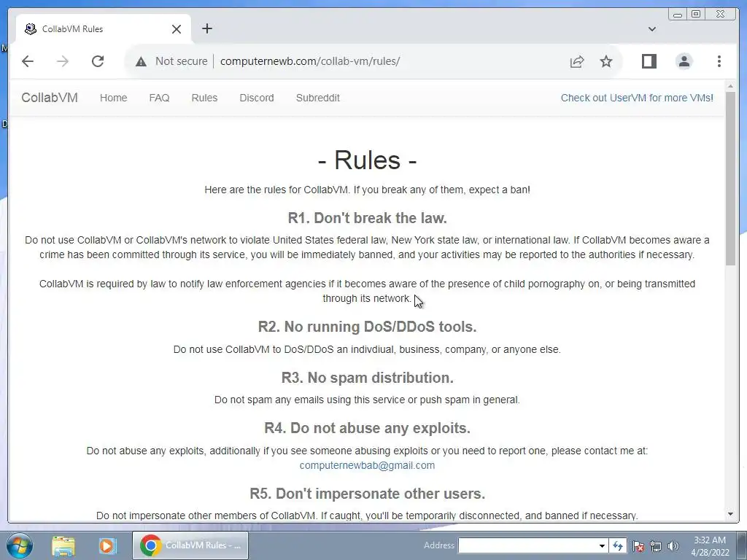Open the CollabVM brand link
Screen dimensions: 747x560
coord(50,98)
